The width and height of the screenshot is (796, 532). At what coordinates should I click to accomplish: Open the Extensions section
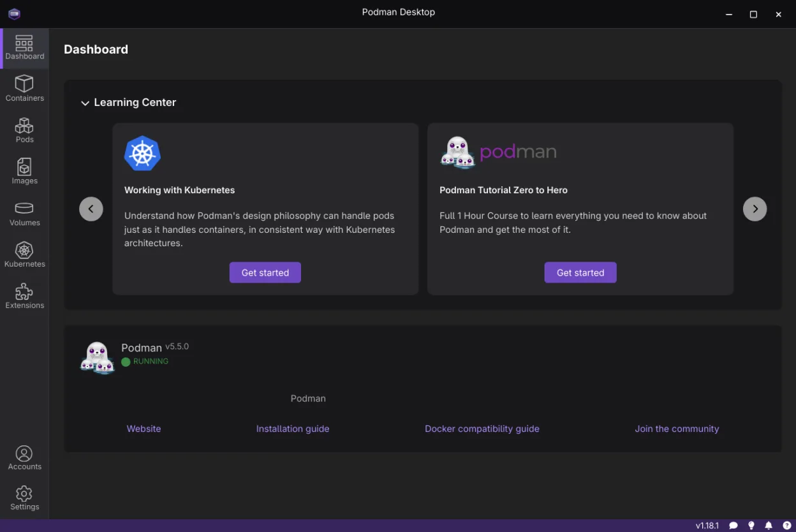25,297
